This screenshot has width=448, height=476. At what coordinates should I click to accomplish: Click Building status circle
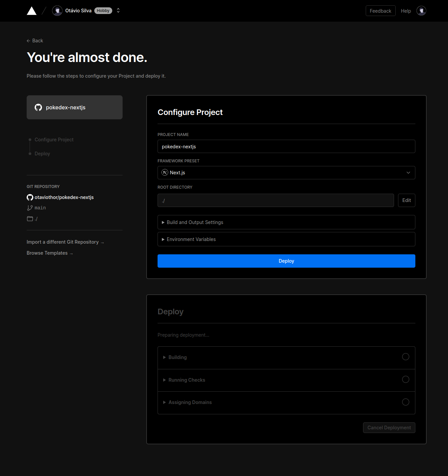click(406, 357)
